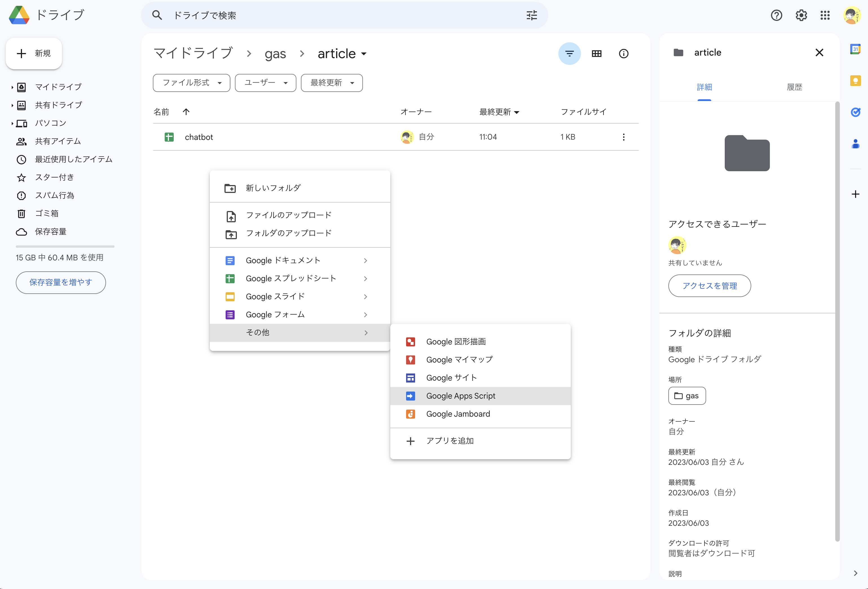The width and height of the screenshot is (868, 589).
Task: Open the Google apps grid
Action: tap(825, 15)
